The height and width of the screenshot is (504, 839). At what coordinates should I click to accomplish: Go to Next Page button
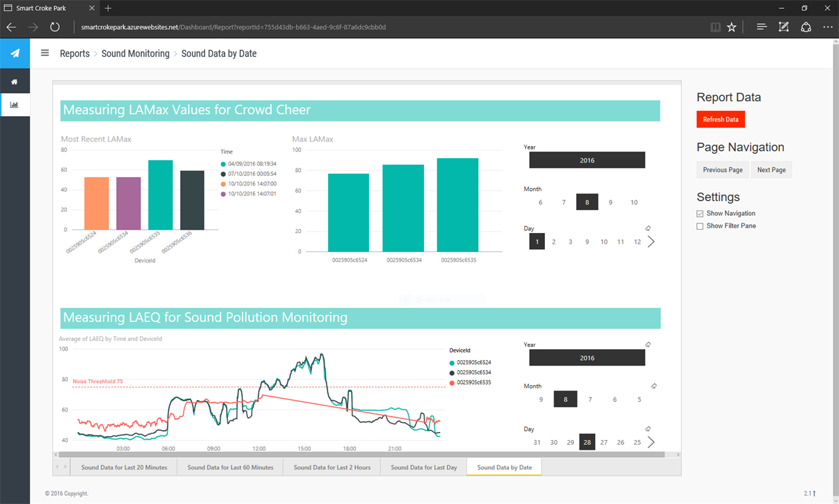point(772,170)
